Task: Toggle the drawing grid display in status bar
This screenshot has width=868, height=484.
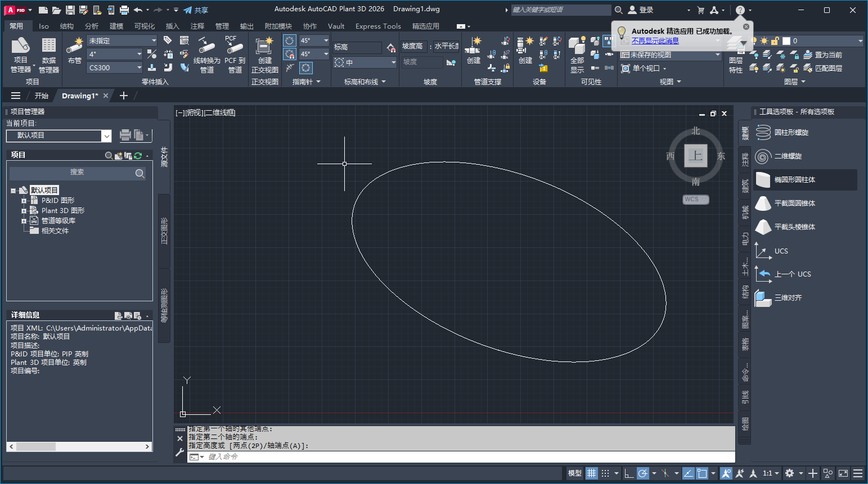Action: click(592, 473)
